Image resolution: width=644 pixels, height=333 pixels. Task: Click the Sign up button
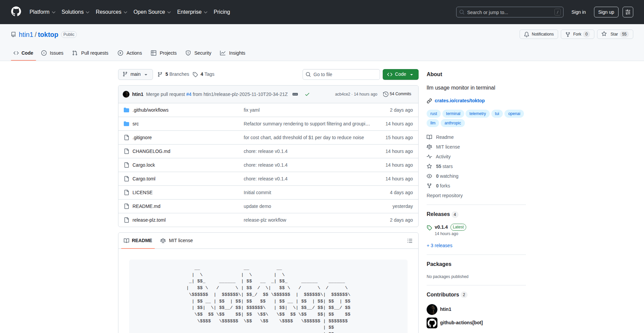tap(606, 12)
